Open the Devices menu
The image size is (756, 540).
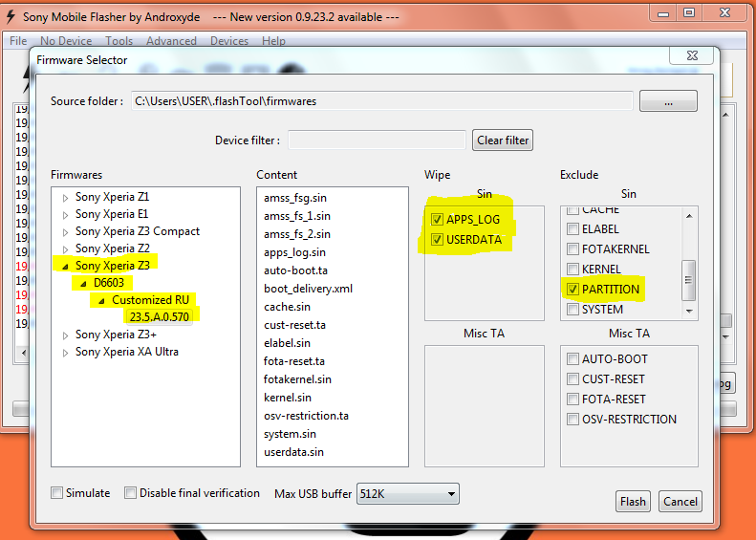coord(229,41)
